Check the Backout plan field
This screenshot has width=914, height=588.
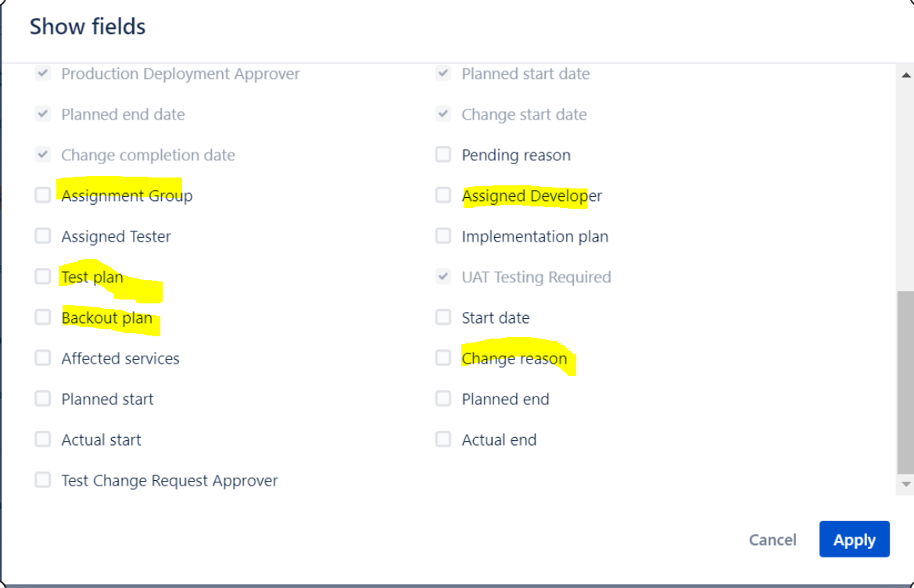tap(42, 317)
